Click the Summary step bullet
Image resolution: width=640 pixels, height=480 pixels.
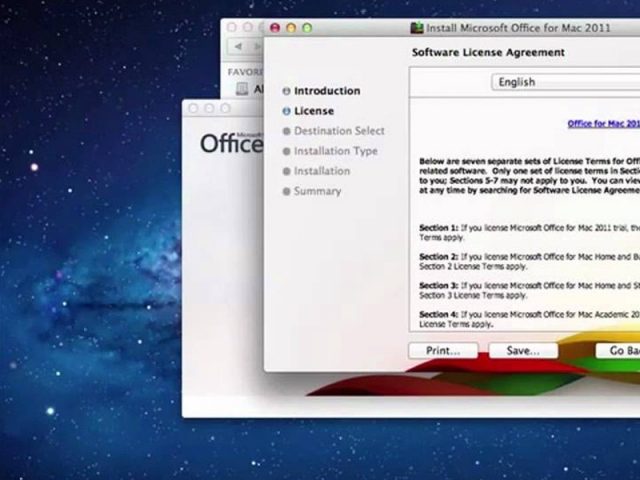[x=287, y=191]
